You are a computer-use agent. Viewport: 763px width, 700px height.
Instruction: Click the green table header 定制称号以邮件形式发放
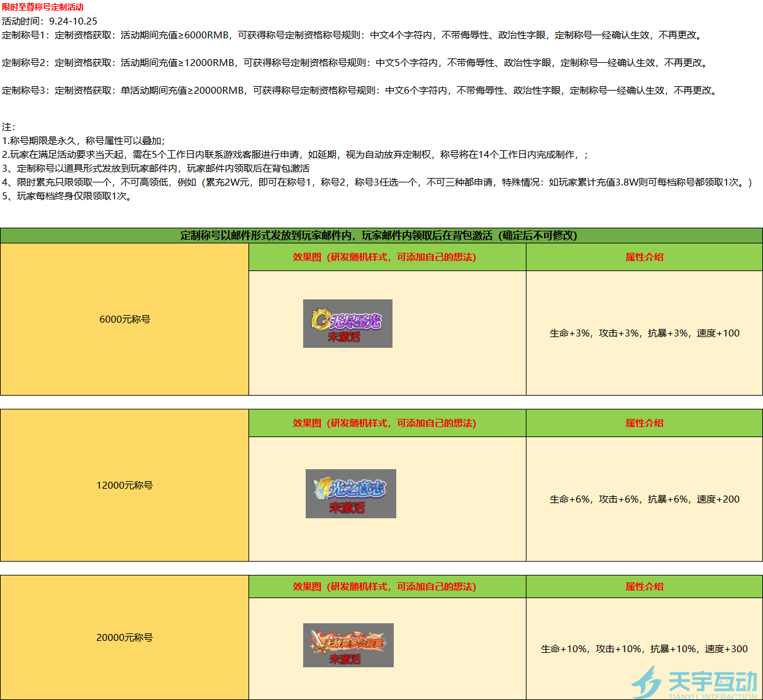point(381,235)
